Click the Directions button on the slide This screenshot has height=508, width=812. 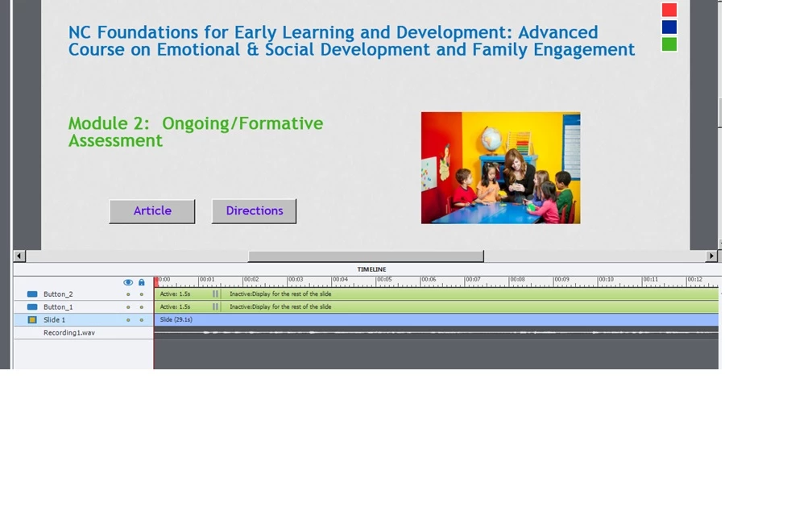coord(255,211)
